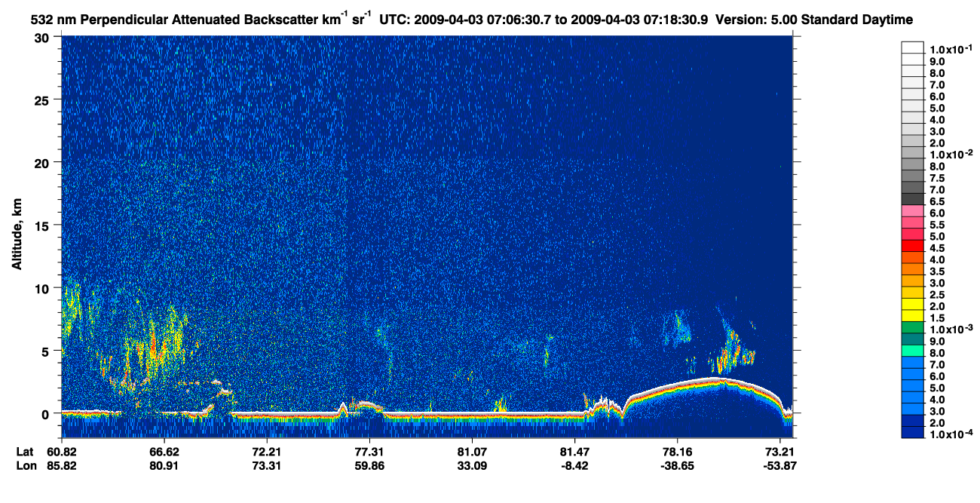Image resolution: width=980 pixels, height=503 pixels.
Task: Click latitude value 66.62
Action: click(164, 452)
